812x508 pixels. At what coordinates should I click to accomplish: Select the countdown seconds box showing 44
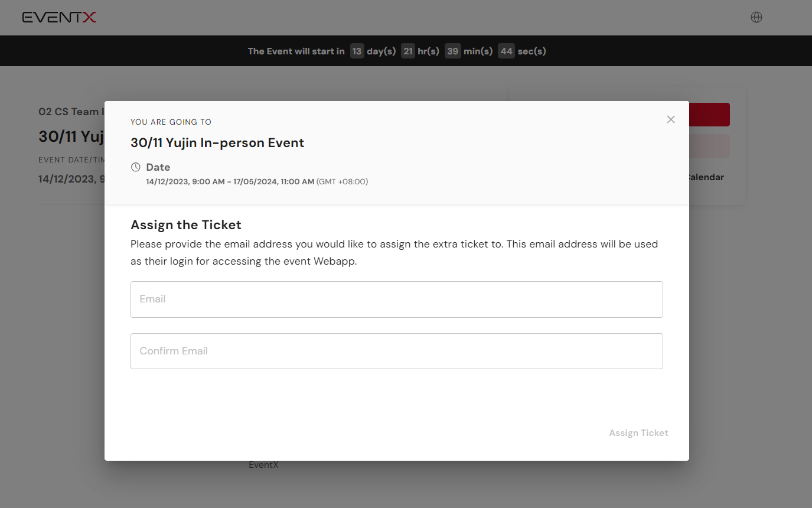click(506, 51)
